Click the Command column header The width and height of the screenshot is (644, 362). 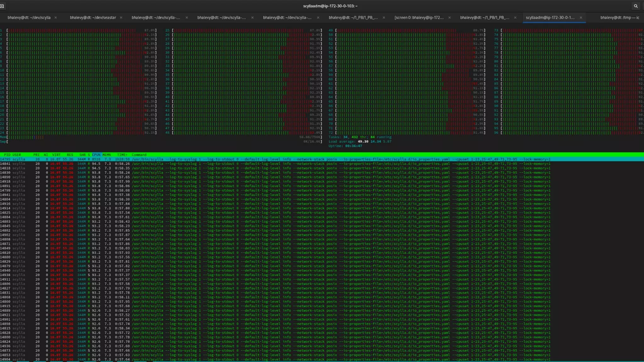(x=139, y=155)
